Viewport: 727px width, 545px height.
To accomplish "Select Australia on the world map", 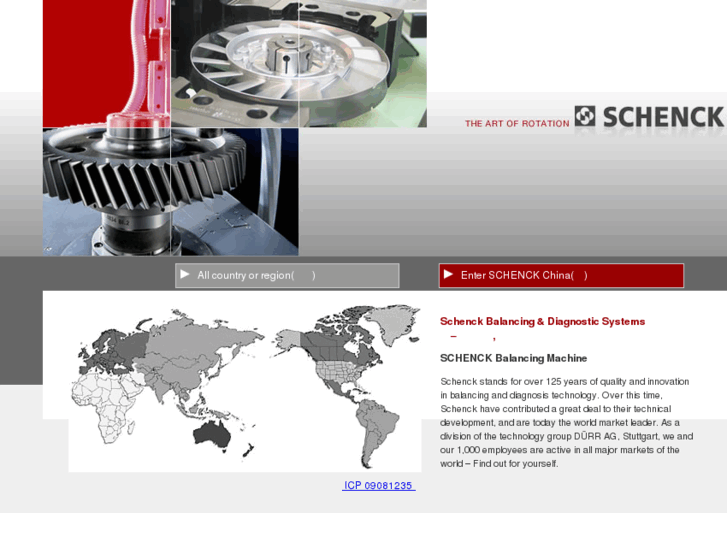I will 212,435.
